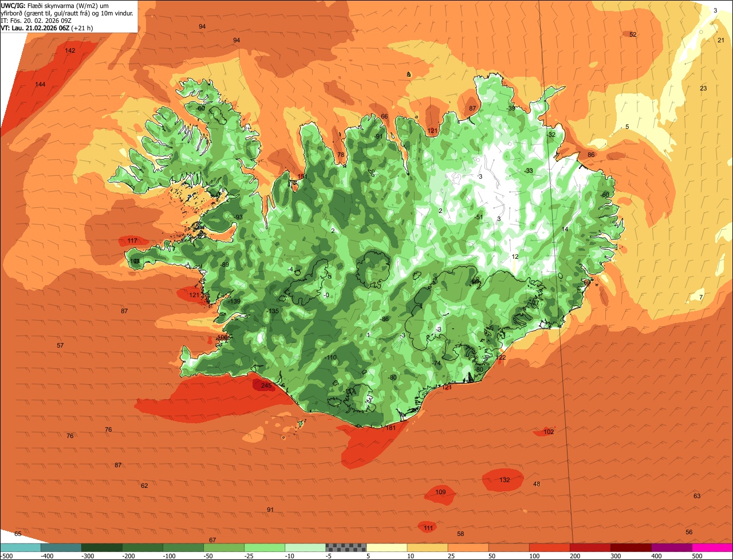The width and height of the screenshot is (733, 560).
Task: Click the light green legend swatch between -25 and -10
Action: point(265,547)
